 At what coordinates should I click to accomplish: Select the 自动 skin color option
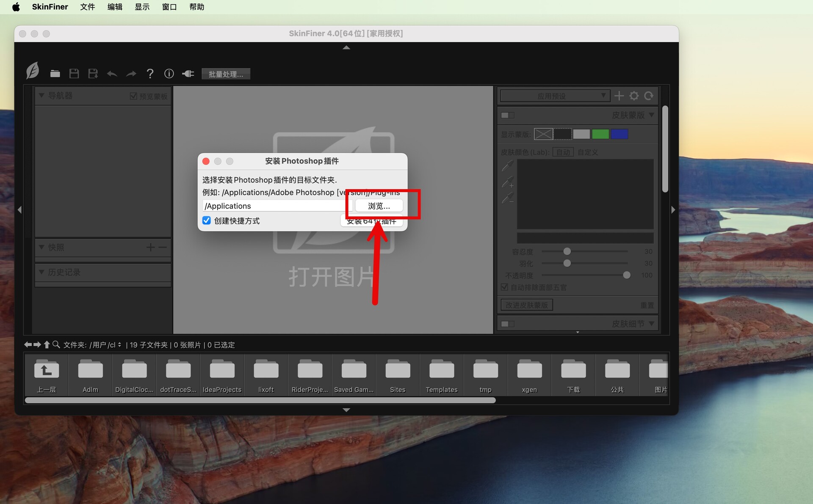[563, 152]
